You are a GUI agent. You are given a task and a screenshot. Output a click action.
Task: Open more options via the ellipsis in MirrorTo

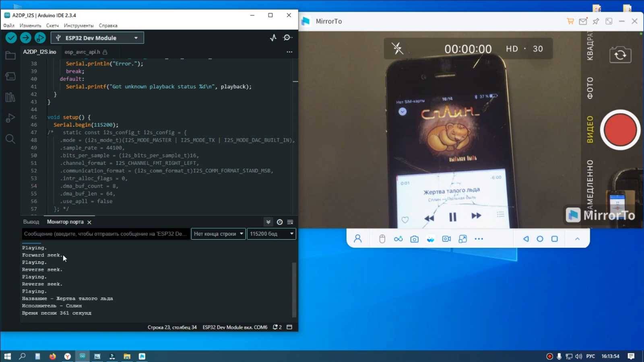click(478, 239)
